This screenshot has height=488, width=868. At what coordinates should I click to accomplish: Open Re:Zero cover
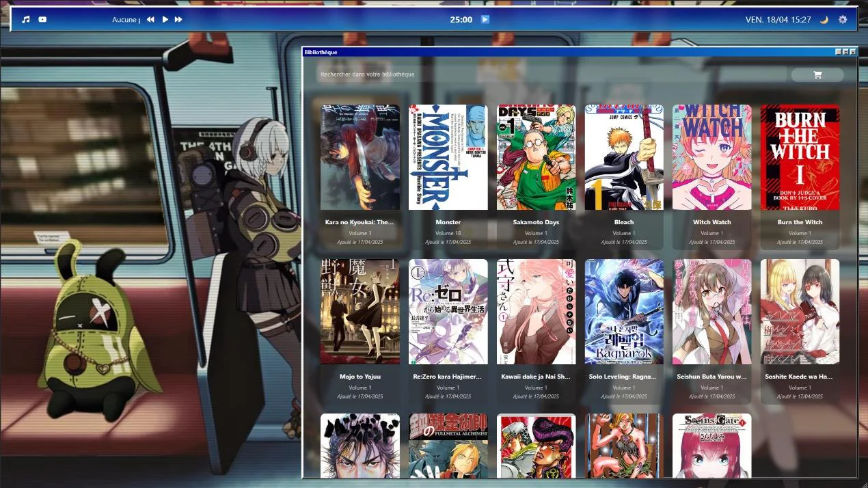[x=448, y=312]
